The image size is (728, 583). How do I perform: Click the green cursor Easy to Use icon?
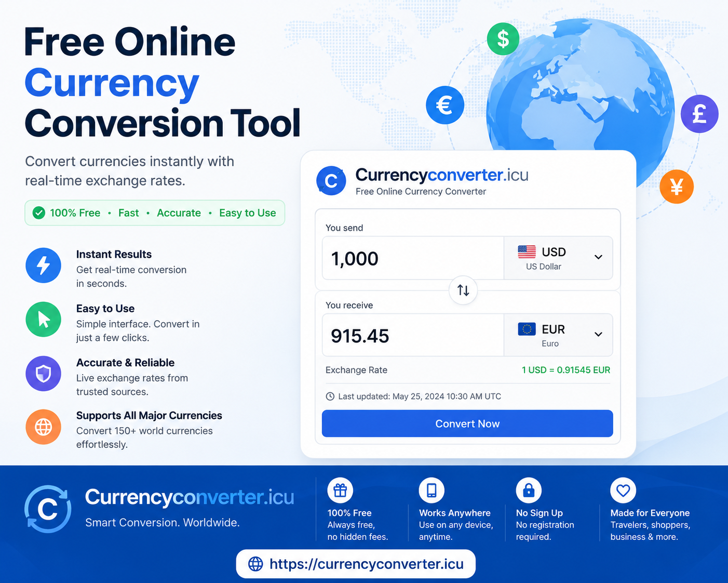click(x=44, y=320)
